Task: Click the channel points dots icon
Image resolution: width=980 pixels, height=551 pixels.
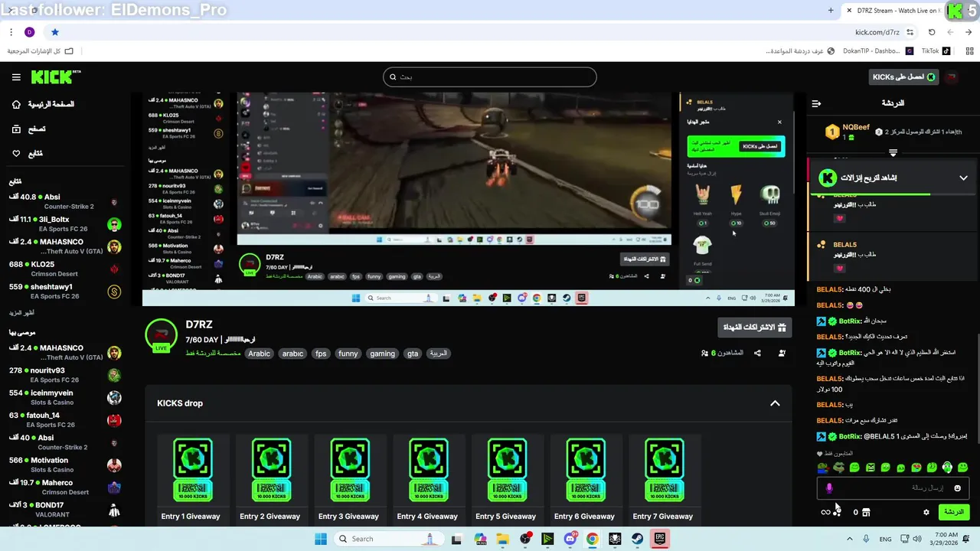Action: 838,512
